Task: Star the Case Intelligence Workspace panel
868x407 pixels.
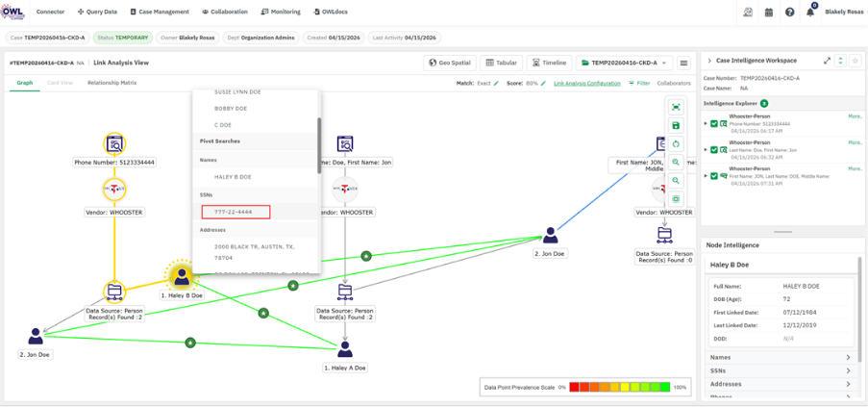Action: (856, 61)
